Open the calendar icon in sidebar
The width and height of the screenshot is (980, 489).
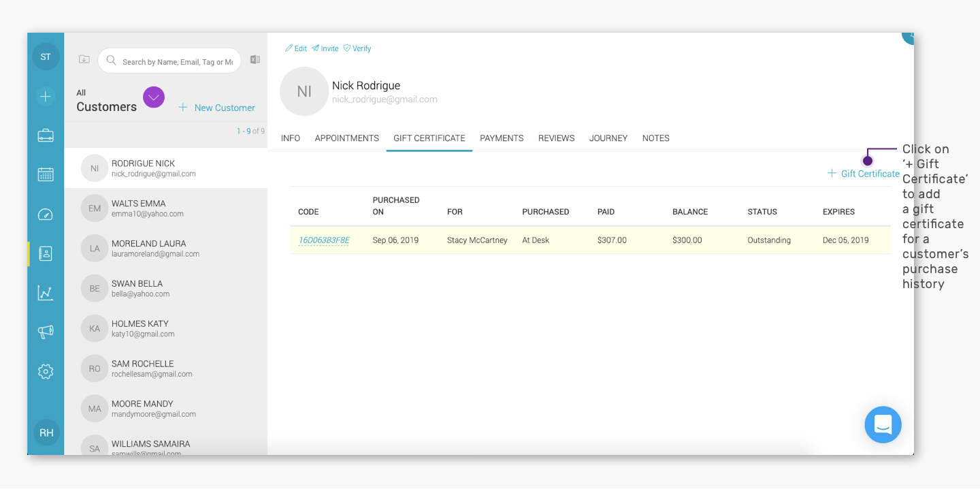click(x=46, y=174)
